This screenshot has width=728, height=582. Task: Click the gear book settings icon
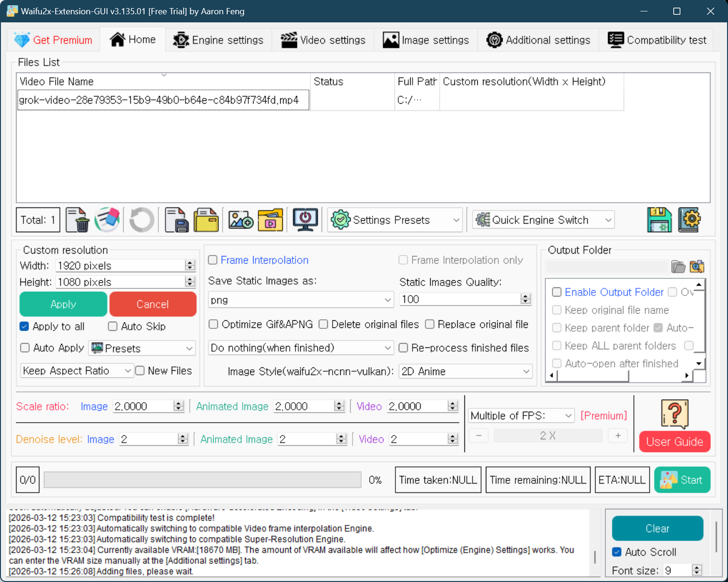(689, 220)
